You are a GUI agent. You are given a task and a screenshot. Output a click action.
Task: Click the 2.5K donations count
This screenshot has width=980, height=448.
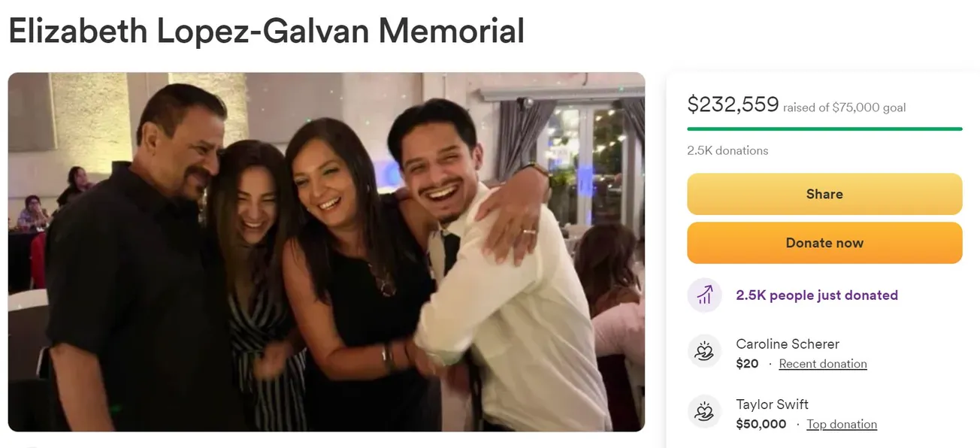point(727,150)
